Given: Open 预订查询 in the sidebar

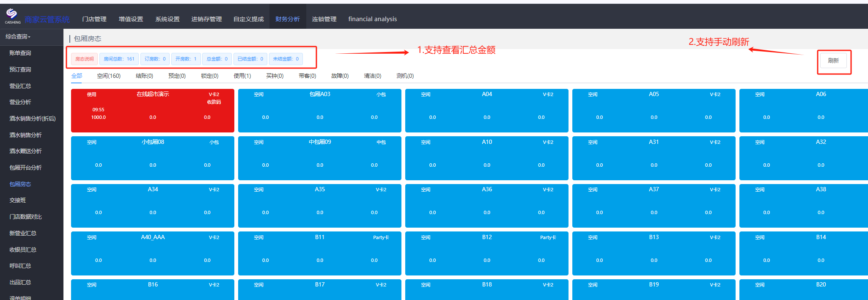Looking at the screenshot, I should point(20,69).
